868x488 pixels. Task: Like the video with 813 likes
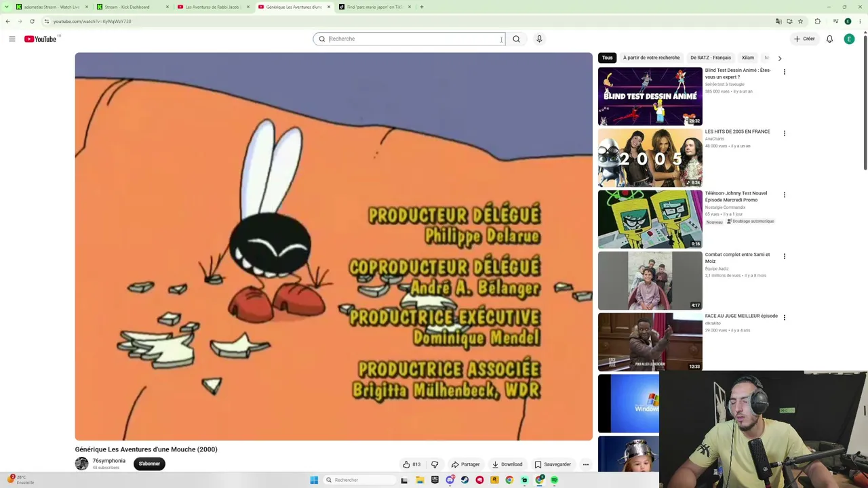[412, 464]
